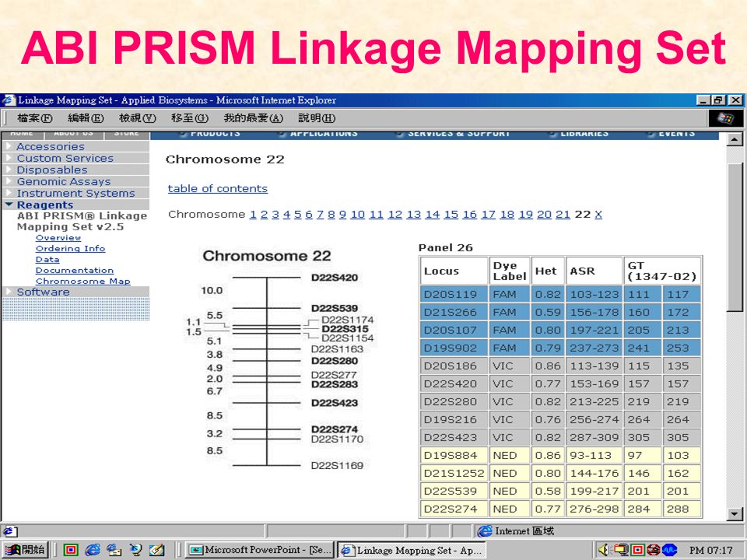
Task: Go to Chromosome 1 page link
Action: pos(253,215)
